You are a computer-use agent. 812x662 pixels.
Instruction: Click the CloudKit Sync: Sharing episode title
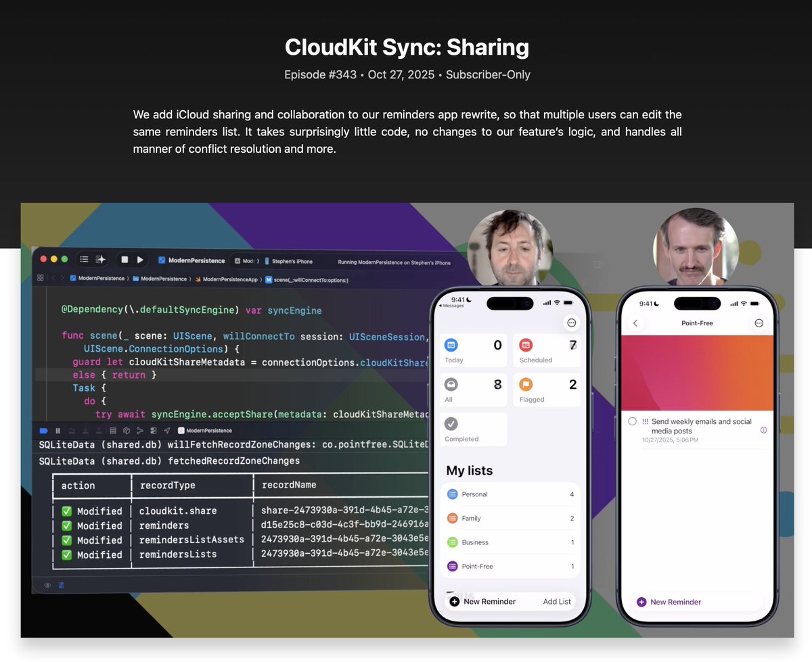(407, 47)
